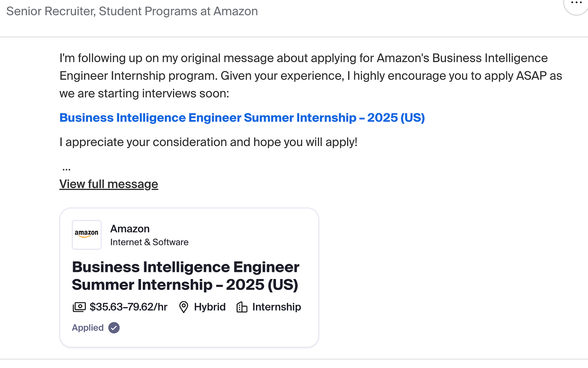Click the $35.63–79.62/hr pay range

pyautogui.click(x=129, y=307)
